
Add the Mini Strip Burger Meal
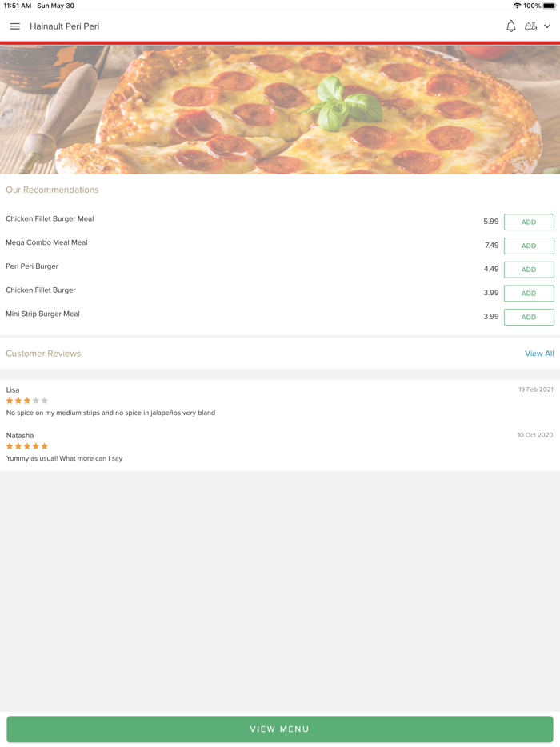coord(529,317)
